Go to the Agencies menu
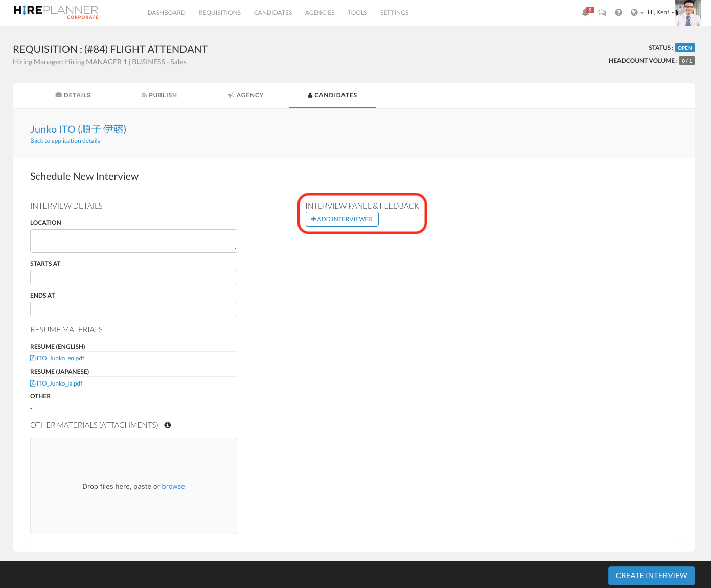The image size is (711, 588). tap(319, 13)
